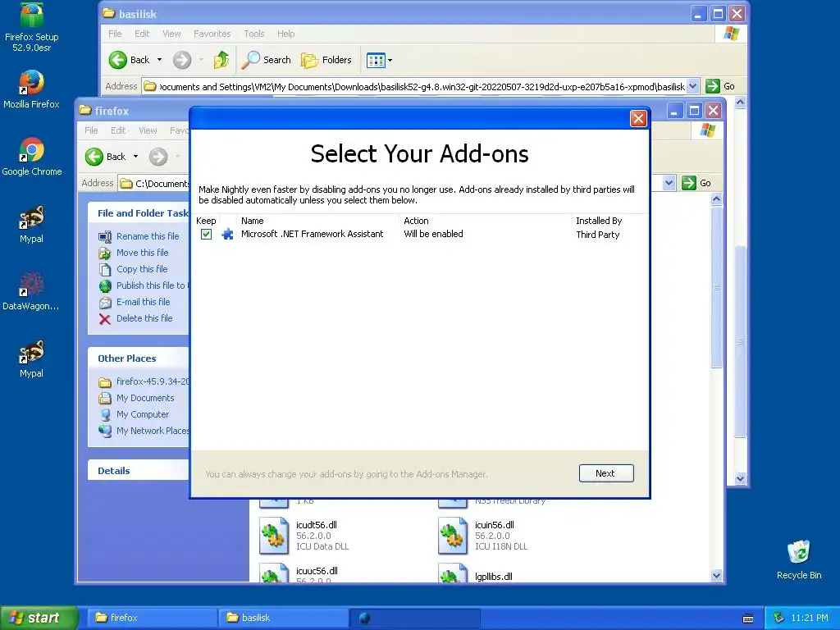Image resolution: width=840 pixels, height=630 pixels.
Task: Click Forward arrow in firefox window
Action: point(158,157)
